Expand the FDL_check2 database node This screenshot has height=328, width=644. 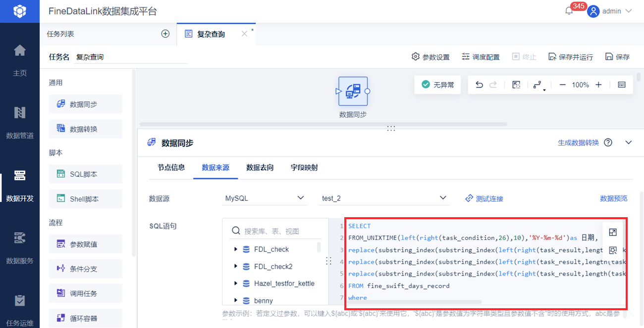pos(235,267)
